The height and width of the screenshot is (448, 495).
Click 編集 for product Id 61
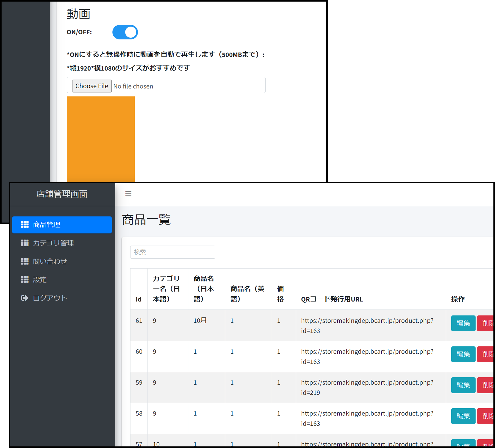coord(463,323)
